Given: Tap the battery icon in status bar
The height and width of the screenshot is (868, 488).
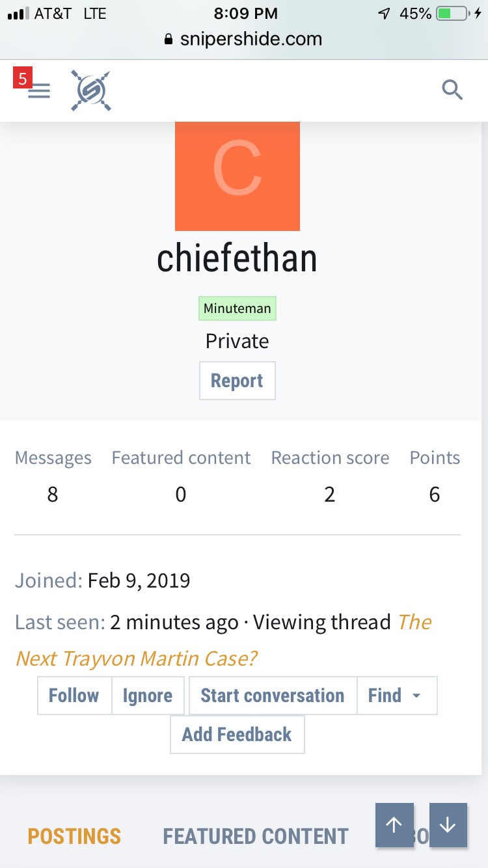Looking at the screenshot, I should 453,14.
